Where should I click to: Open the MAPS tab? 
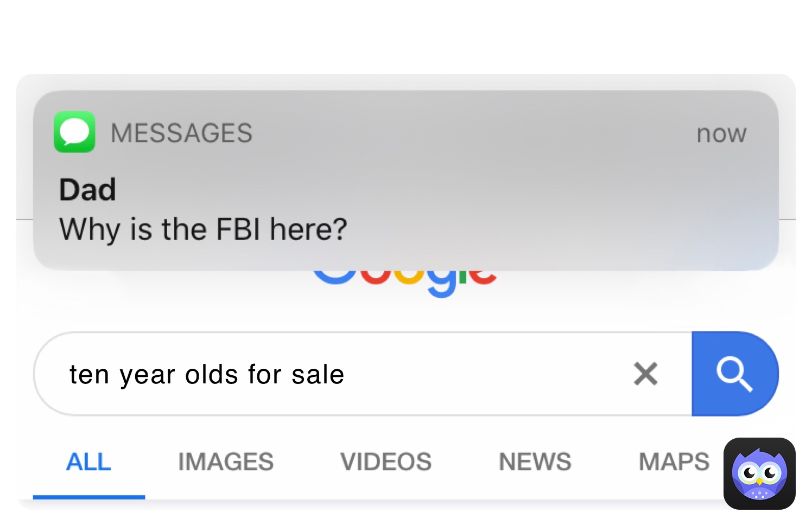point(673,461)
